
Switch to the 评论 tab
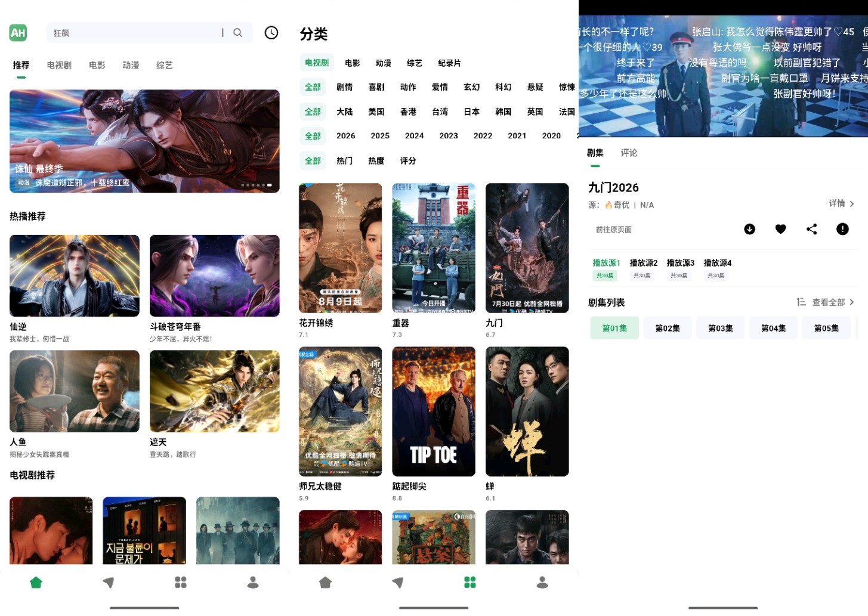[x=629, y=153]
